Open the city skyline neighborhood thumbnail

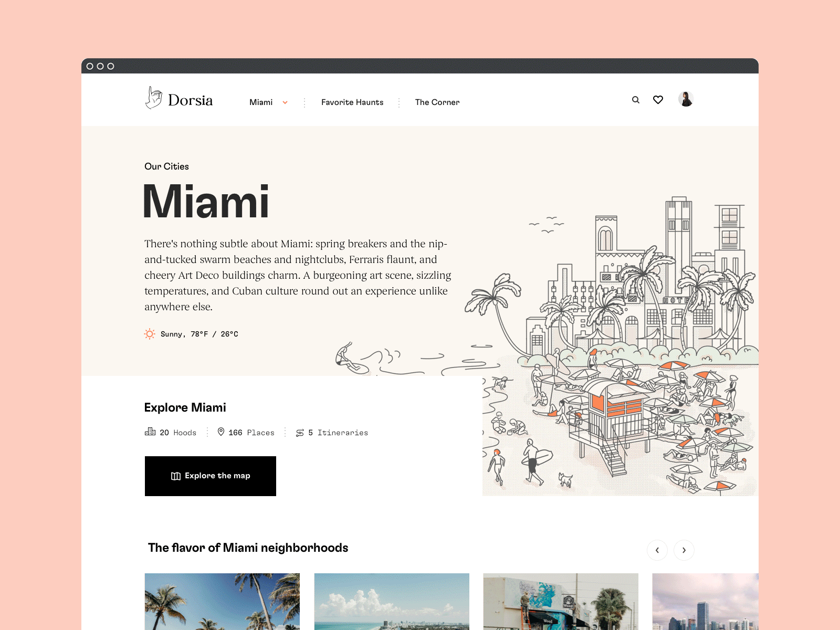[x=705, y=602]
